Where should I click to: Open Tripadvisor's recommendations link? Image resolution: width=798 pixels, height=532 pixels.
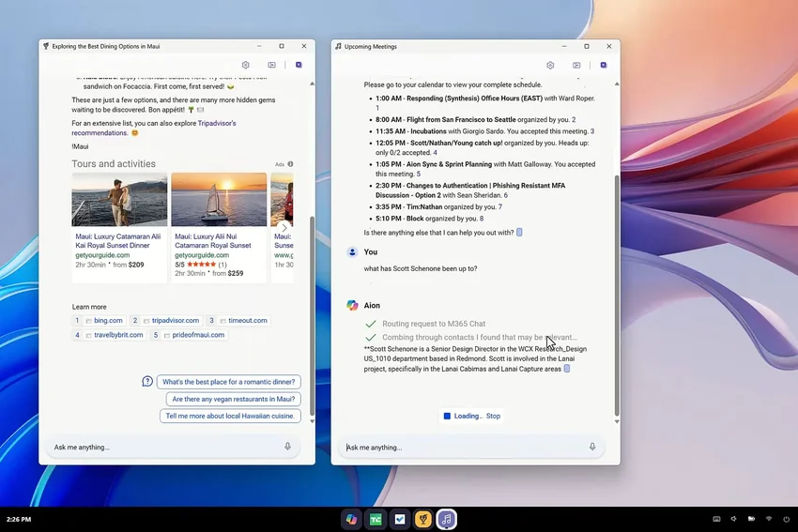(154, 129)
